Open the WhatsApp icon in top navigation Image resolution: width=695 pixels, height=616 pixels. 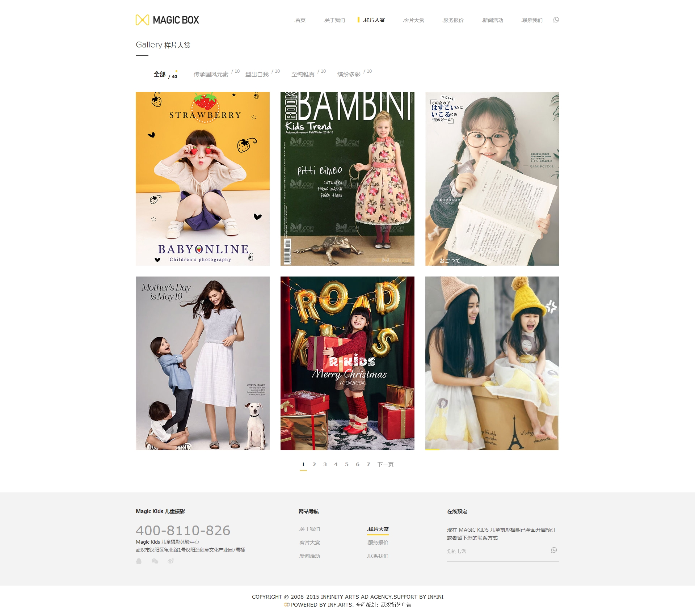(556, 20)
